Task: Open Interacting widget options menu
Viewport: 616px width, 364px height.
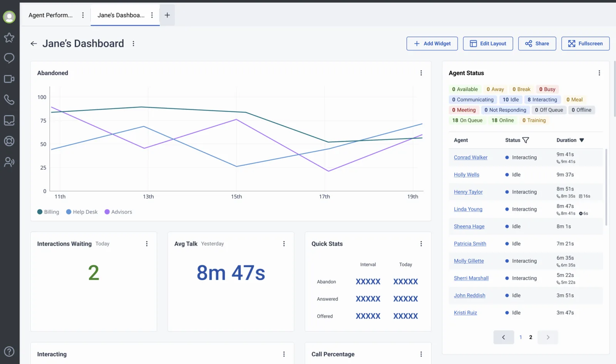Action: coord(284,354)
